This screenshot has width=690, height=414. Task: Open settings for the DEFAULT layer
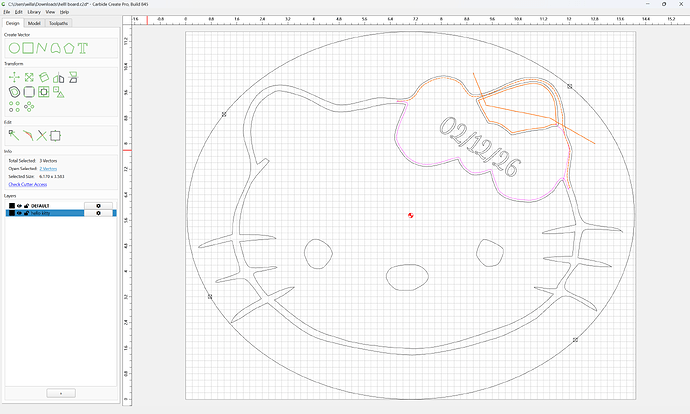[x=98, y=206]
